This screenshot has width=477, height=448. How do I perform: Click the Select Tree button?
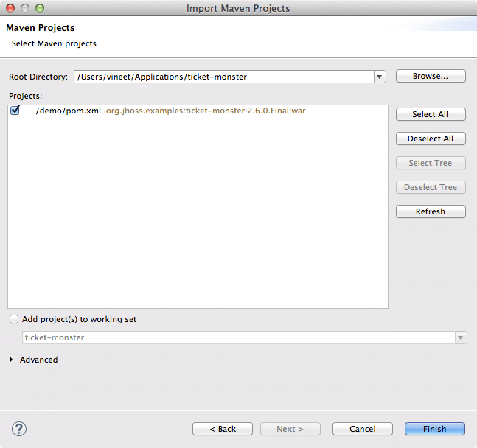point(431,163)
